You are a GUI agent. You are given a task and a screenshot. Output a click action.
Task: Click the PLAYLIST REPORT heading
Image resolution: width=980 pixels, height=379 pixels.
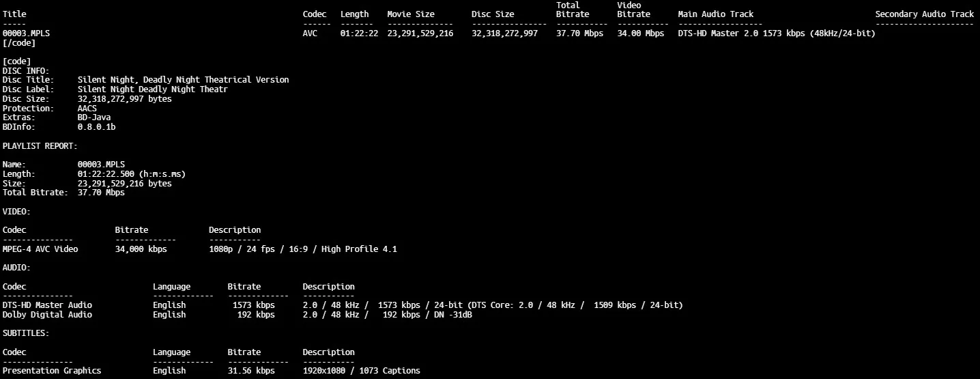pyautogui.click(x=40, y=146)
